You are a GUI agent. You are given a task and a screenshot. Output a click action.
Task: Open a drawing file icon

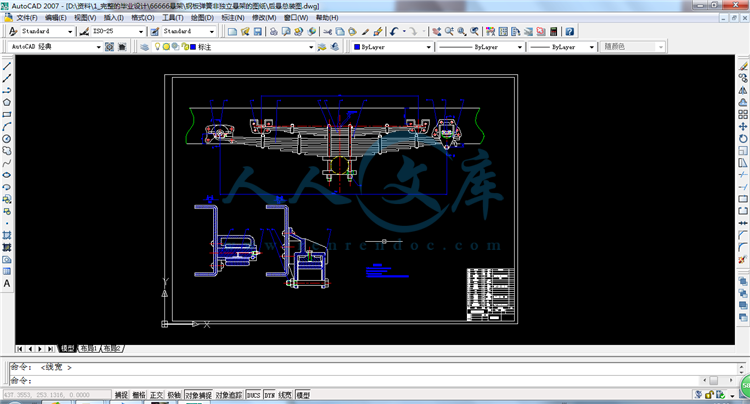coord(245,32)
